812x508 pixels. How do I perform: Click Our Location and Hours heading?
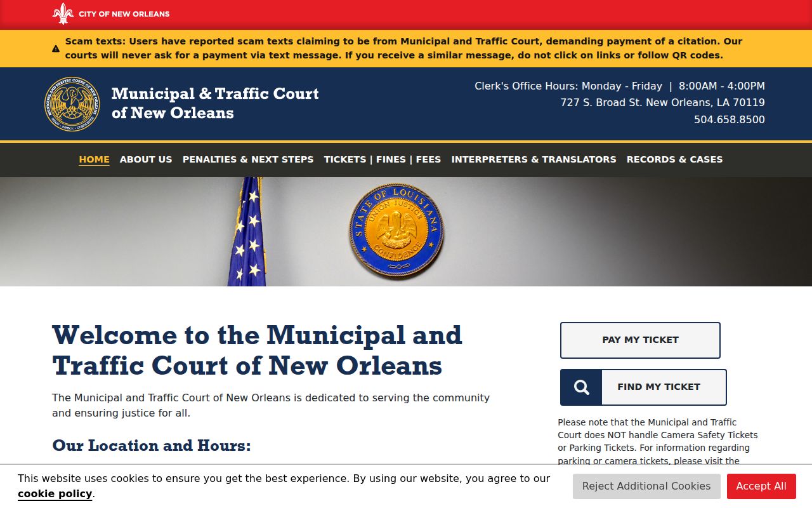coord(152,446)
